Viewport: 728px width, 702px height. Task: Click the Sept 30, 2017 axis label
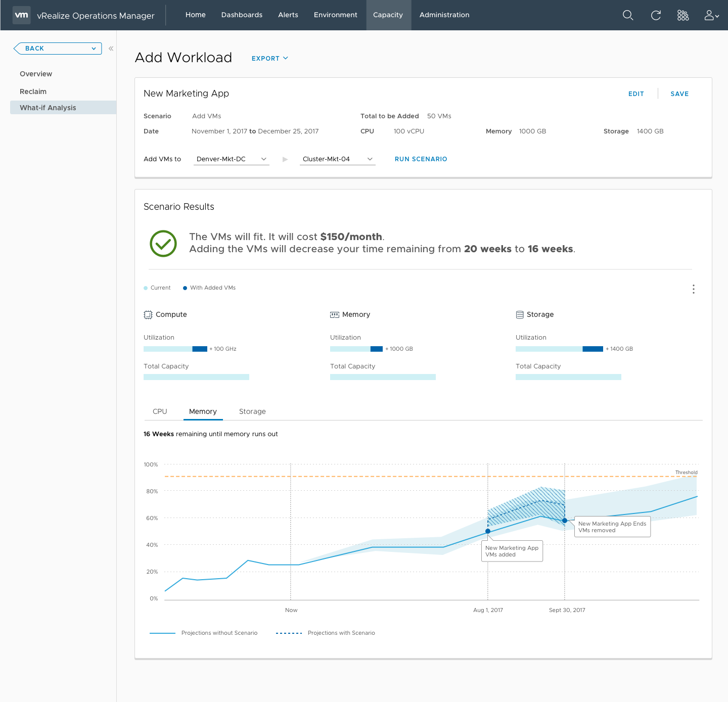(567, 610)
